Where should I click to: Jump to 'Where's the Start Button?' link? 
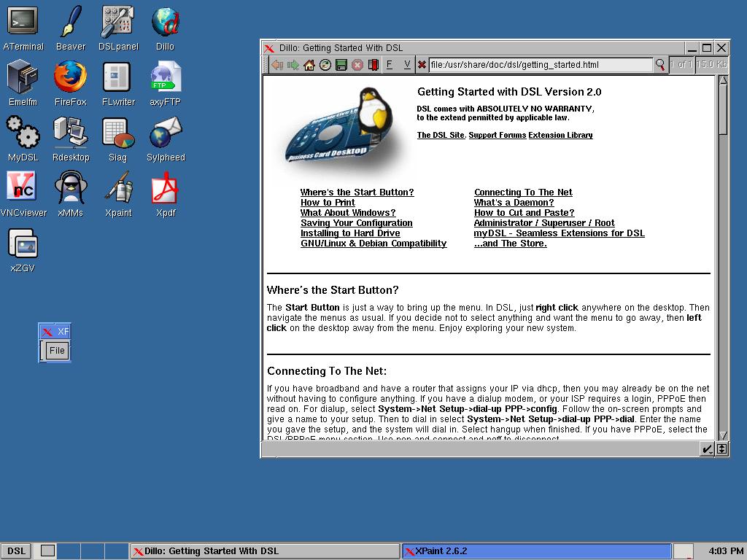tap(357, 192)
